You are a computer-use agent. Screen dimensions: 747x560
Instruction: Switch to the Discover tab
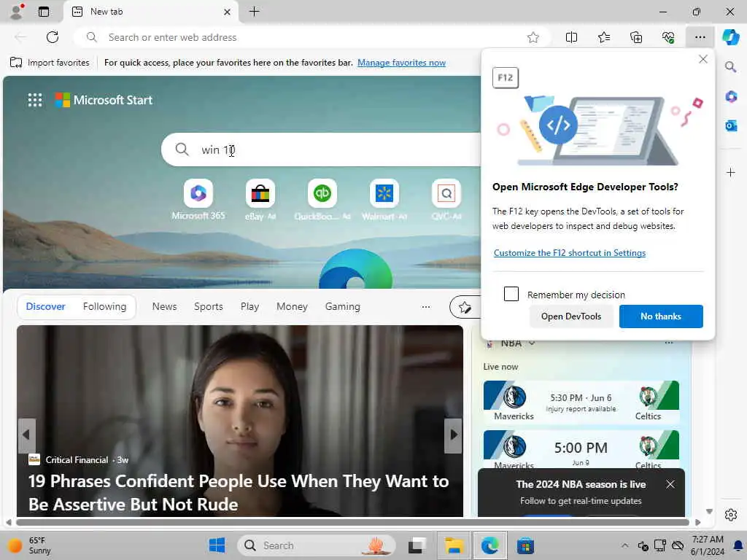(46, 307)
